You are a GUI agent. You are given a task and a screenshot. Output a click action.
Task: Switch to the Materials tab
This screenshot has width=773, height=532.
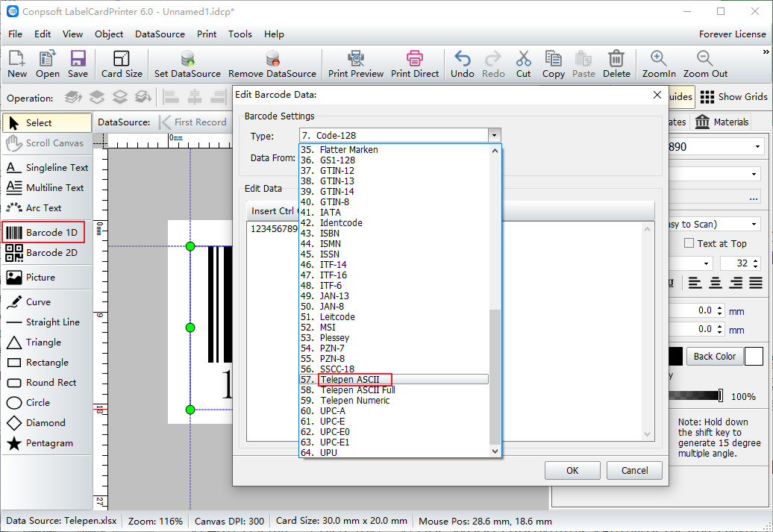tap(722, 122)
